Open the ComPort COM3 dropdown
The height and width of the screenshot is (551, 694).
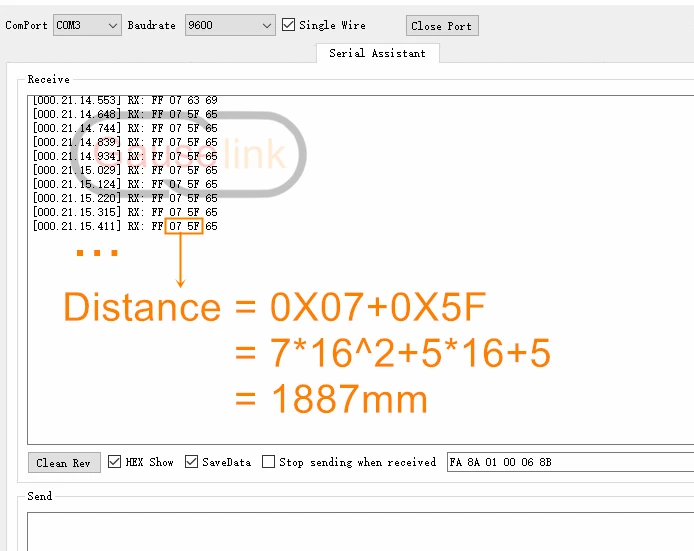click(x=87, y=25)
